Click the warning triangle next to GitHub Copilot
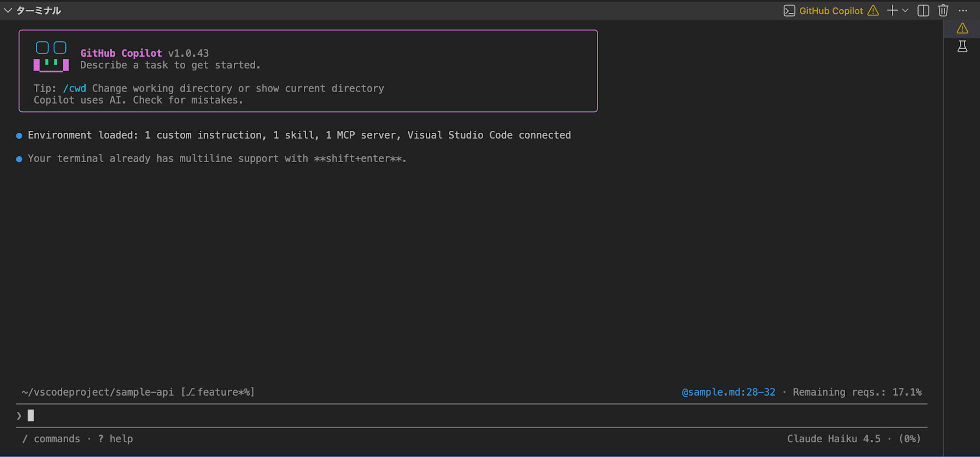Screen dimensions: 980x457 [873, 10]
